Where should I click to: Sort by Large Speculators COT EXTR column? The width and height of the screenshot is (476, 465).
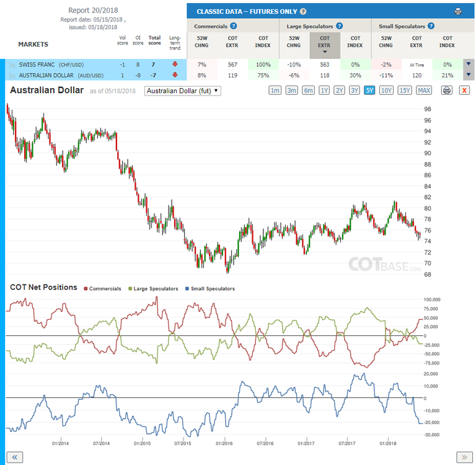tap(325, 45)
